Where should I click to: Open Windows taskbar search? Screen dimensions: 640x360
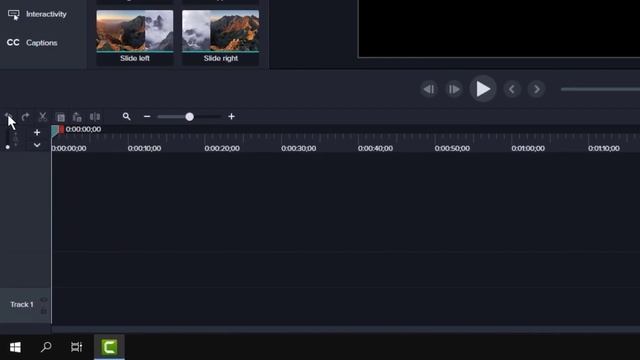(46, 347)
